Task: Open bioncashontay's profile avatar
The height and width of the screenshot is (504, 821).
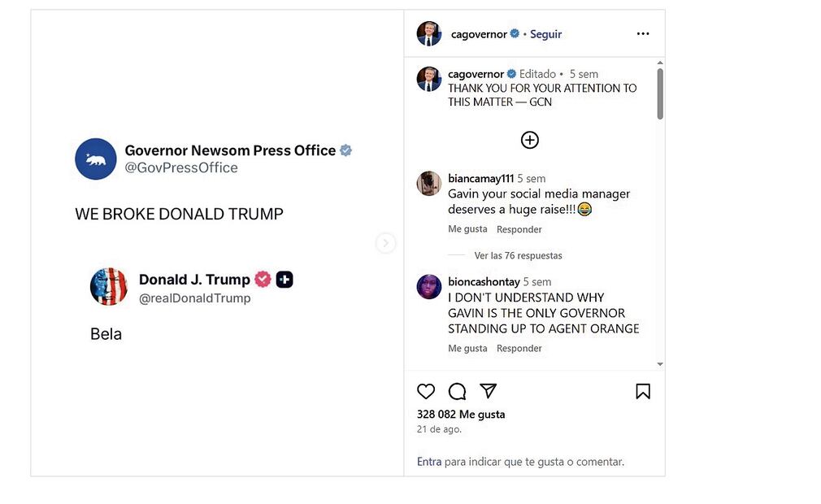Action: [429, 287]
